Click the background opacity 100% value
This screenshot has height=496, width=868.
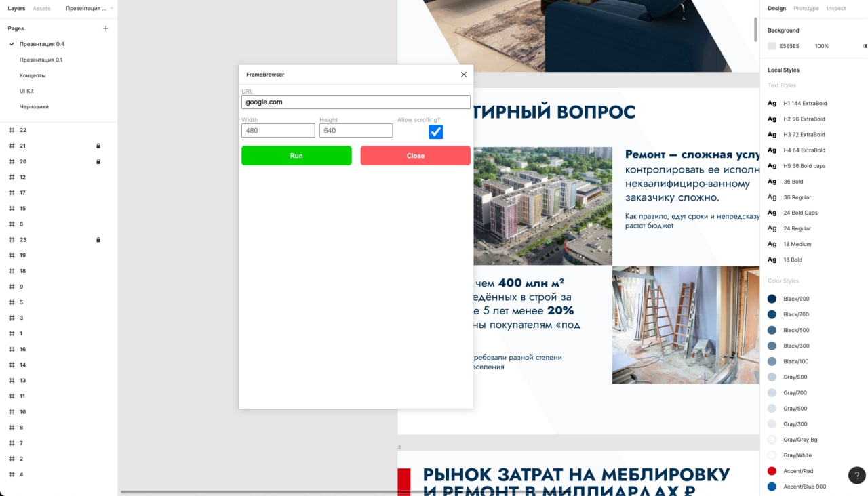tap(821, 46)
